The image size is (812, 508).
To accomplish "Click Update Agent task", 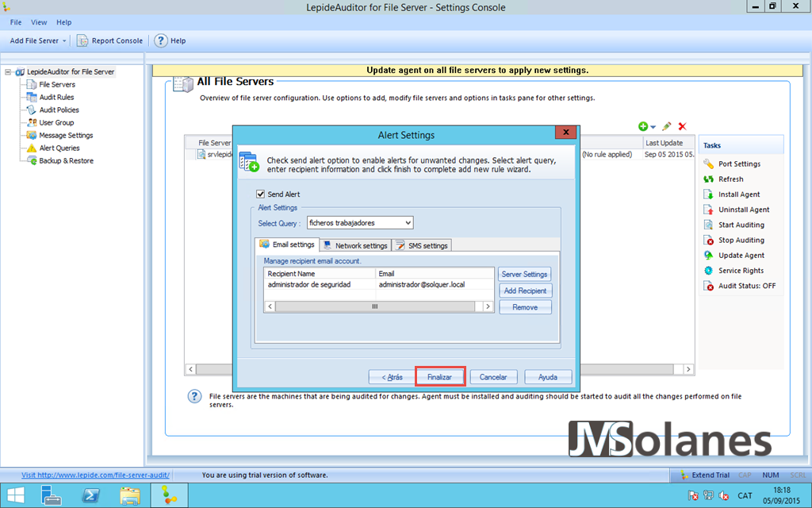I will pyautogui.click(x=741, y=256).
